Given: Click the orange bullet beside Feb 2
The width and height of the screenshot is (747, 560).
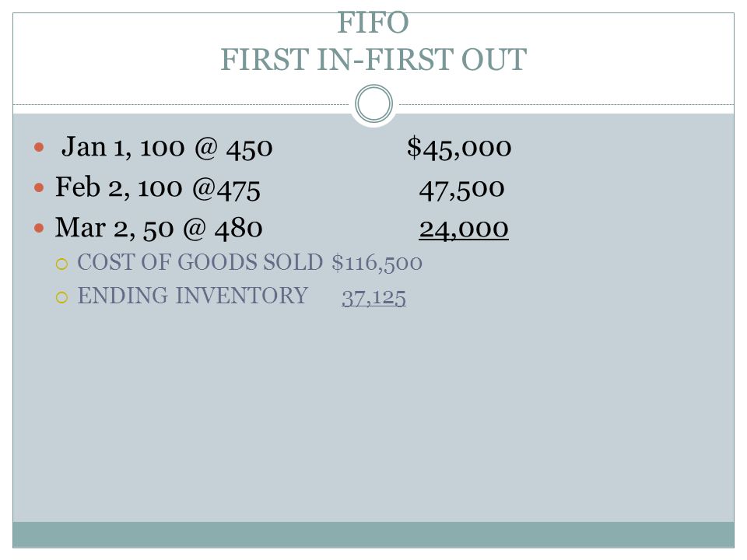Looking at the screenshot, I should pos(39,187).
